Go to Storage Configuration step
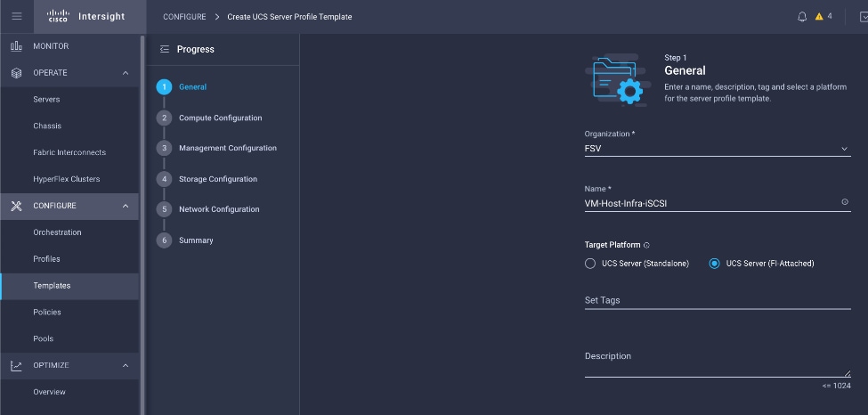 [217, 179]
